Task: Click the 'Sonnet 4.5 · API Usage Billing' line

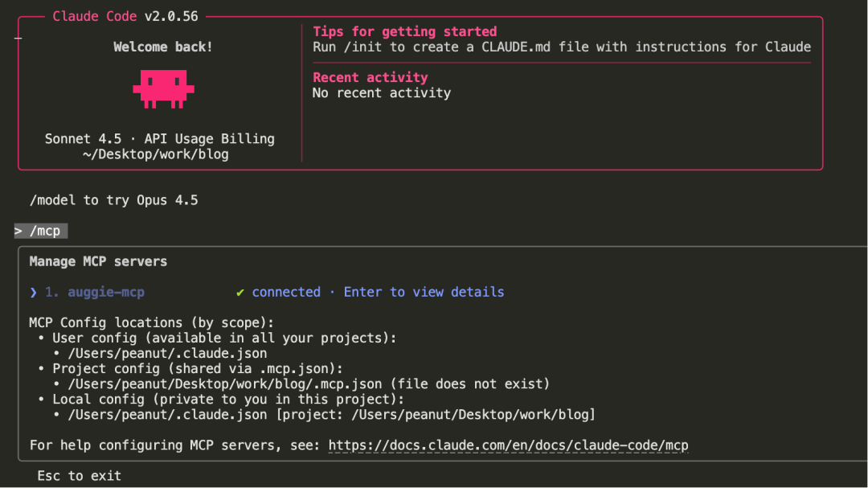Action: tap(159, 139)
